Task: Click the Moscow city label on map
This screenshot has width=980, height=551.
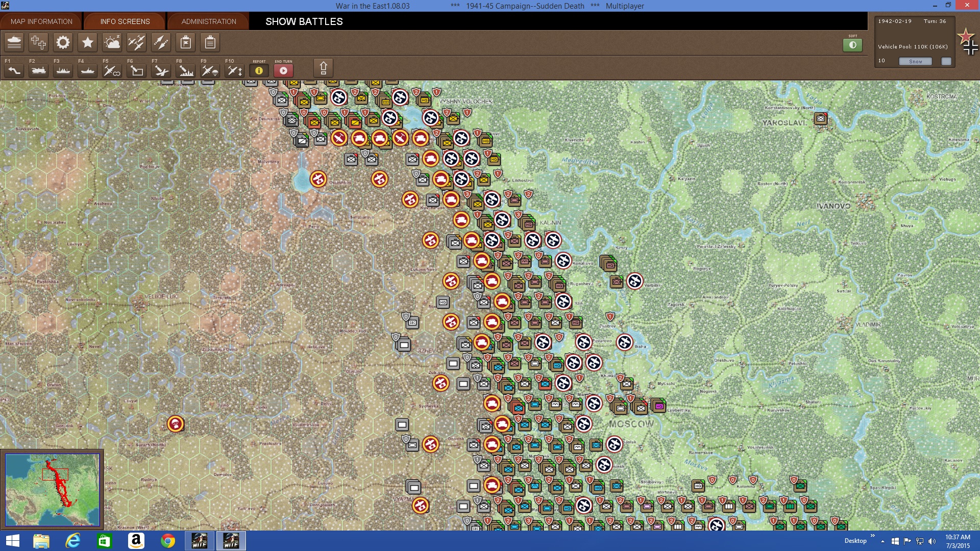Action: (631, 424)
